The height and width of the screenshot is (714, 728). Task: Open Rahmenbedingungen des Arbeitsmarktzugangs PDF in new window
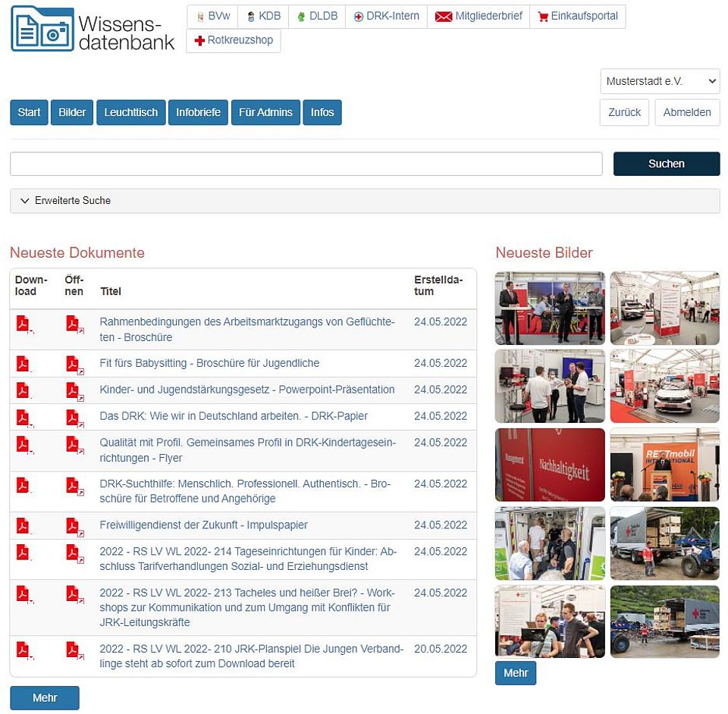pos(74,324)
